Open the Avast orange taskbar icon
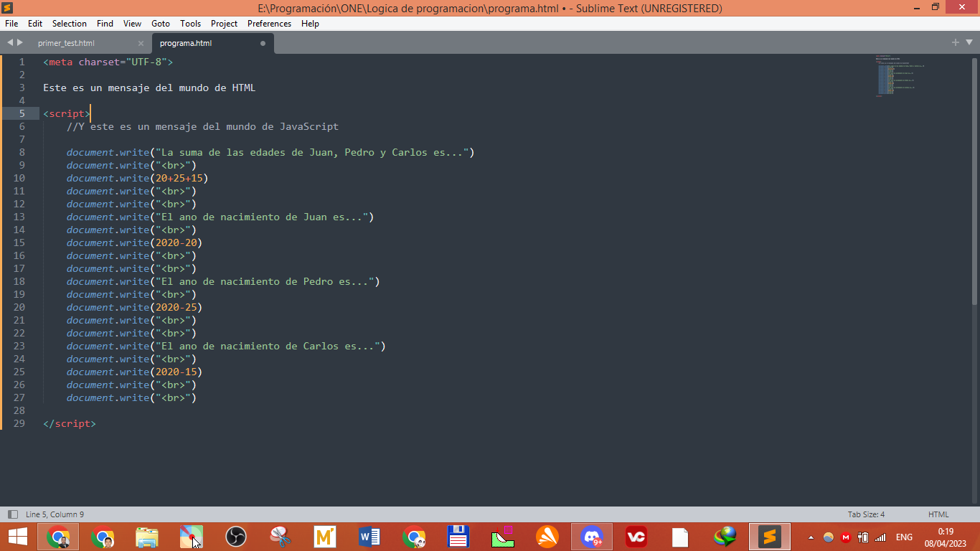Image resolution: width=980 pixels, height=551 pixels. pyautogui.click(x=547, y=537)
